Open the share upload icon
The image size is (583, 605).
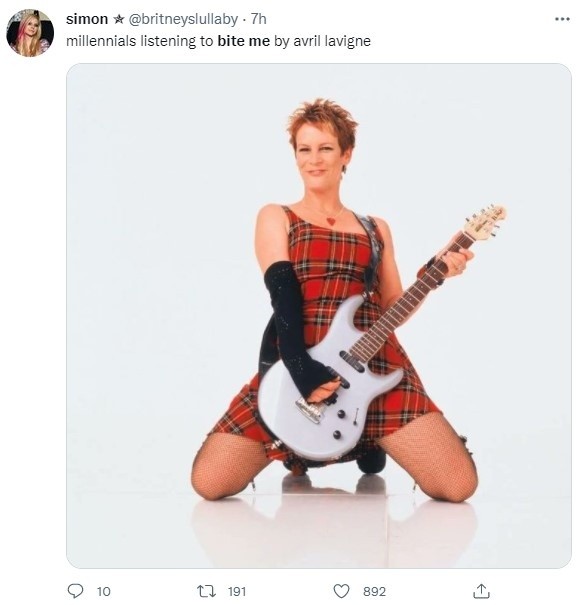tap(481, 591)
